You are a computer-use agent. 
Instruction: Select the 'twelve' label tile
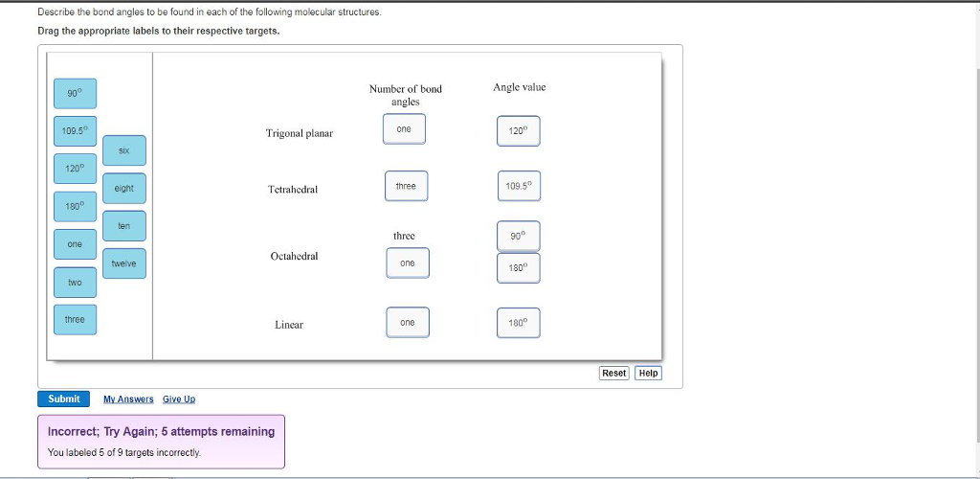click(124, 263)
